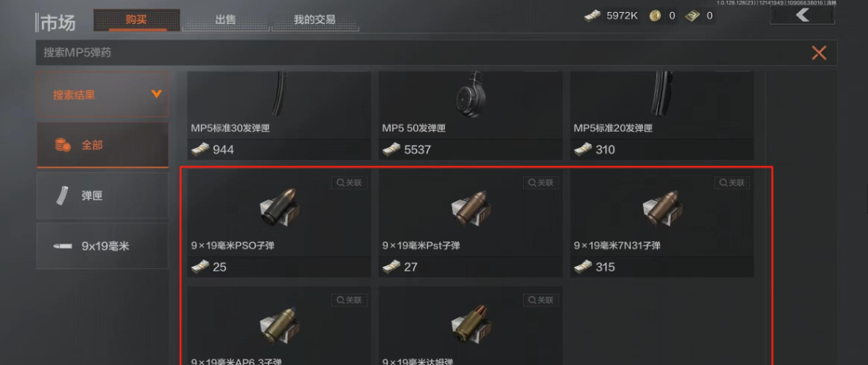Open the MP5标准30发弹匣 item
The width and height of the screenshot is (868, 365).
click(x=279, y=116)
